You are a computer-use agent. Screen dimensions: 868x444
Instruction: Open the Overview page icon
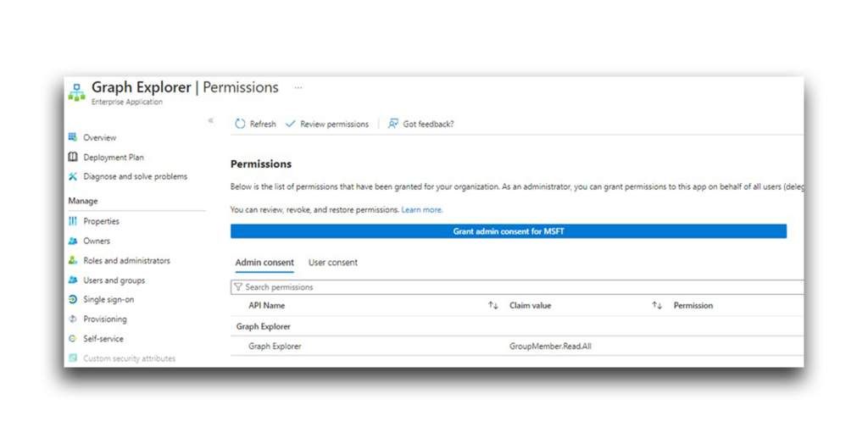click(x=73, y=137)
